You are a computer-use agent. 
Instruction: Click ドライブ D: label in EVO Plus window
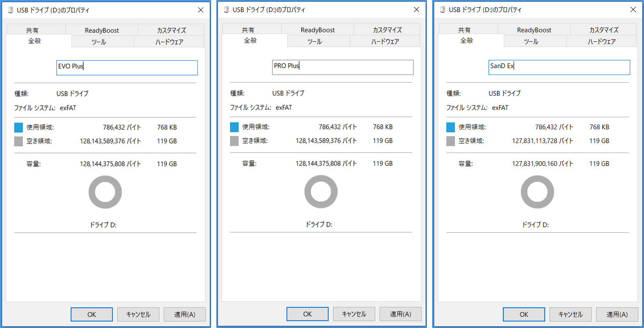tap(103, 225)
